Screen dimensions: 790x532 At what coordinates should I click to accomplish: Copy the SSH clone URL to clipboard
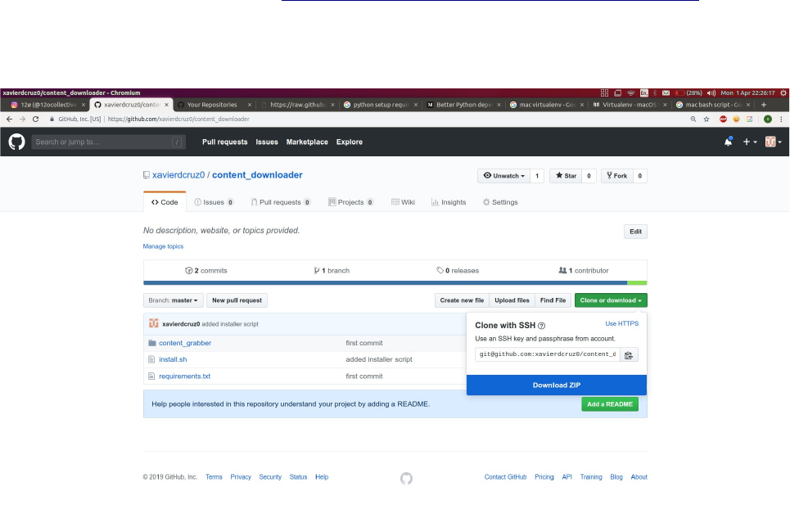click(629, 355)
